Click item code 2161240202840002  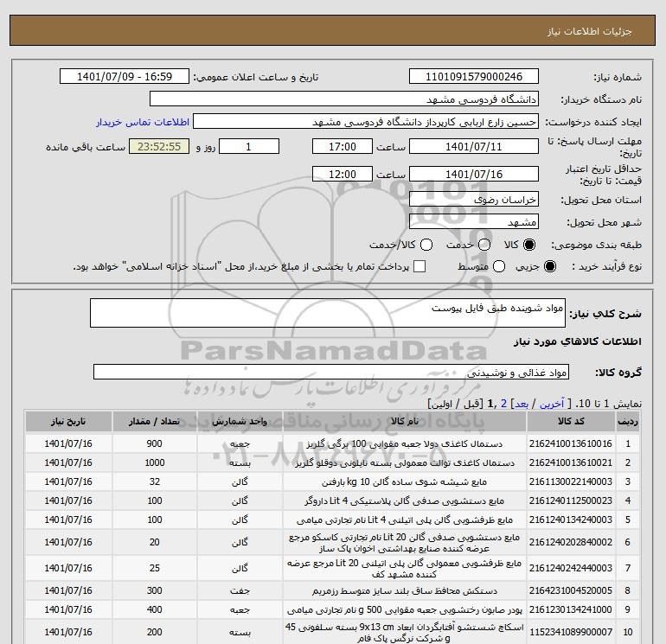pyautogui.click(x=571, y=542)
